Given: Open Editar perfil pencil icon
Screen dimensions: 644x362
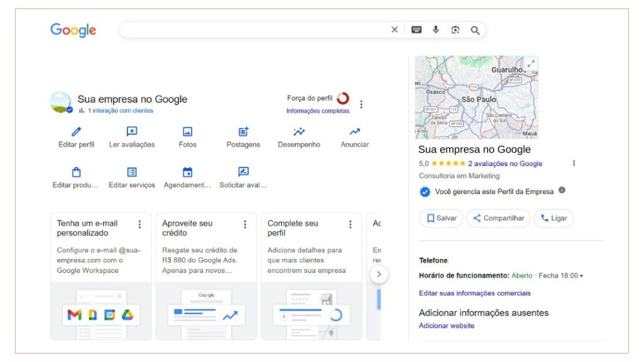Looking at the screenshot, I should tap(76, 132).
